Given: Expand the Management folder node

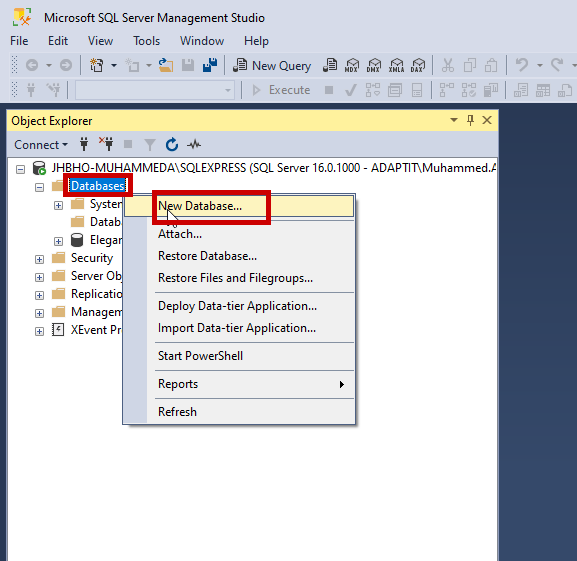Looking at the screenshot, I should [x=39, y=313].
